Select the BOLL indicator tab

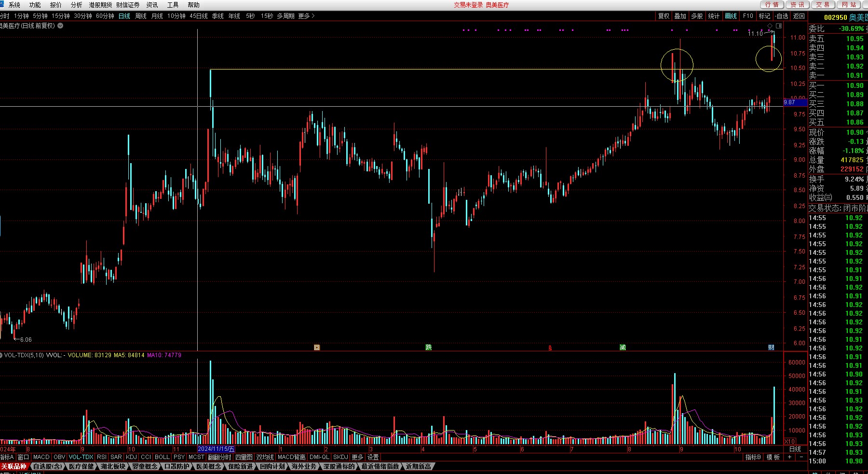pos(162,457)
